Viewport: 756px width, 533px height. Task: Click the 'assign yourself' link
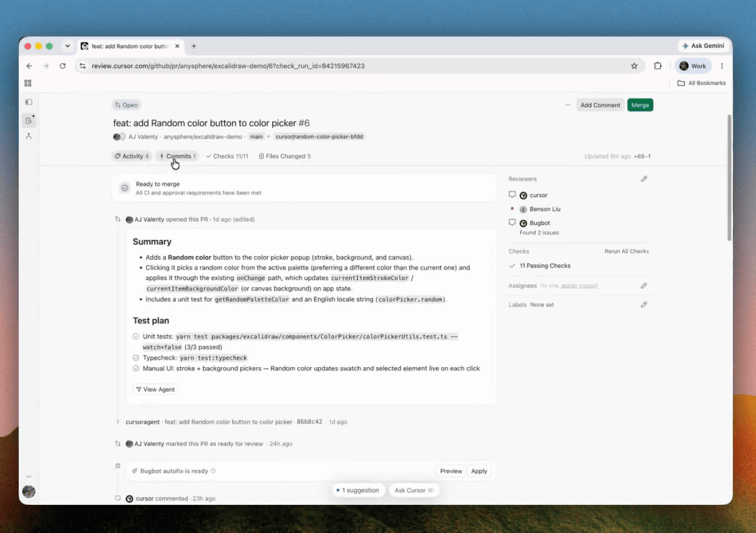pyautogui.click(x=579, y=286)
